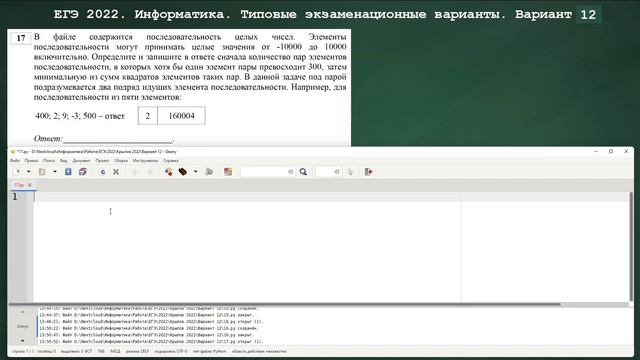Screen dimensions: 640x360
Task: Select the 13:50:52 log line in the status messages
Action: point(151,342)
